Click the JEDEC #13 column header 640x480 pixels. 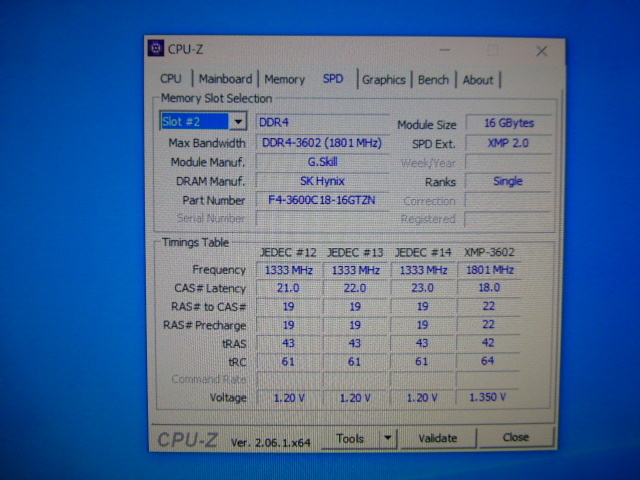[355, 252]
